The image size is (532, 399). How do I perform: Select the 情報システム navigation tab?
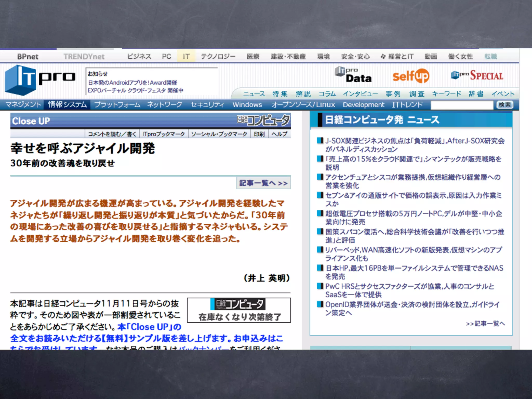(67, 105)
